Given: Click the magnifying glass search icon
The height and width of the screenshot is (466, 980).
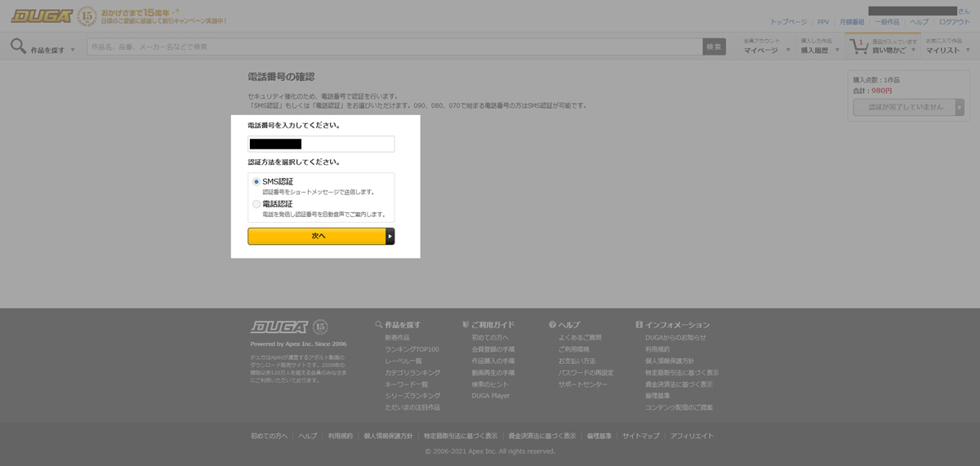Looking at the screenshot, I should click(18, 47).
